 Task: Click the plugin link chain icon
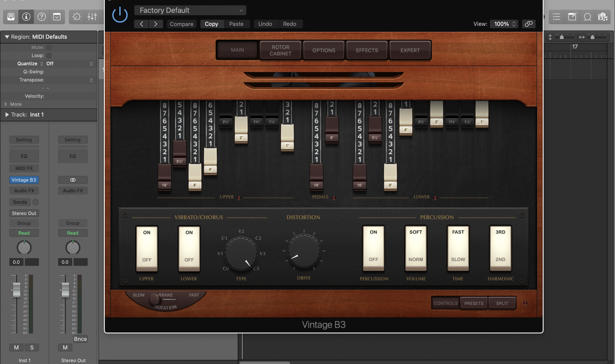pyautogui.click(x=529, y=24)
